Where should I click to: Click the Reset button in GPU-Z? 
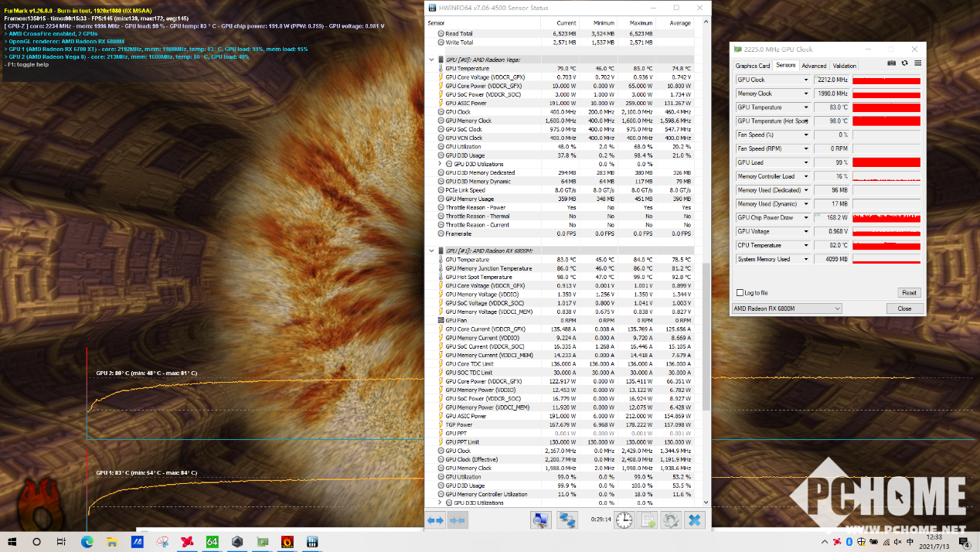(x=909, y=293)
